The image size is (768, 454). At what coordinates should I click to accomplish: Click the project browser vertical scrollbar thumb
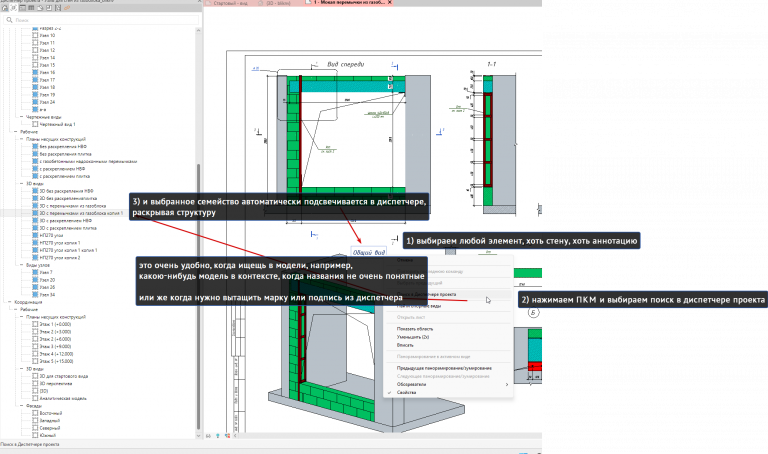(x=198, y=296)
